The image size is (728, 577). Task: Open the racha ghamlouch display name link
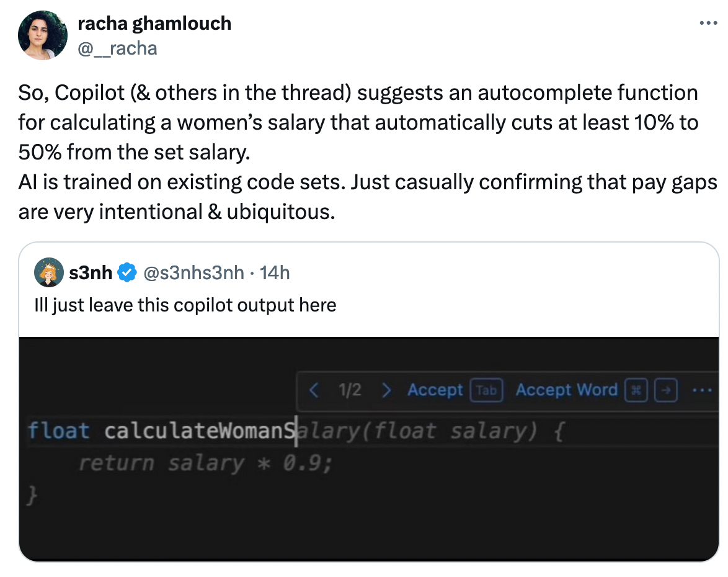pos(154,23)
